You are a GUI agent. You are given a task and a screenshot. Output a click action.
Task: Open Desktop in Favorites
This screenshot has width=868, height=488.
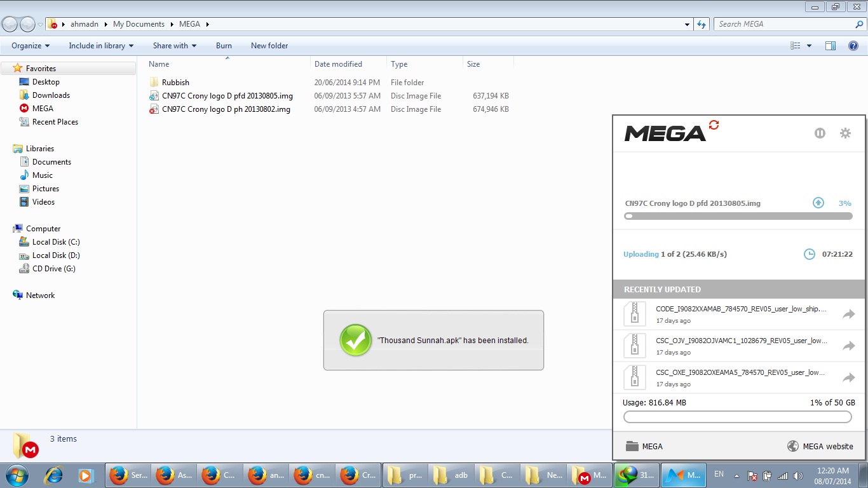tap(46, 82)
